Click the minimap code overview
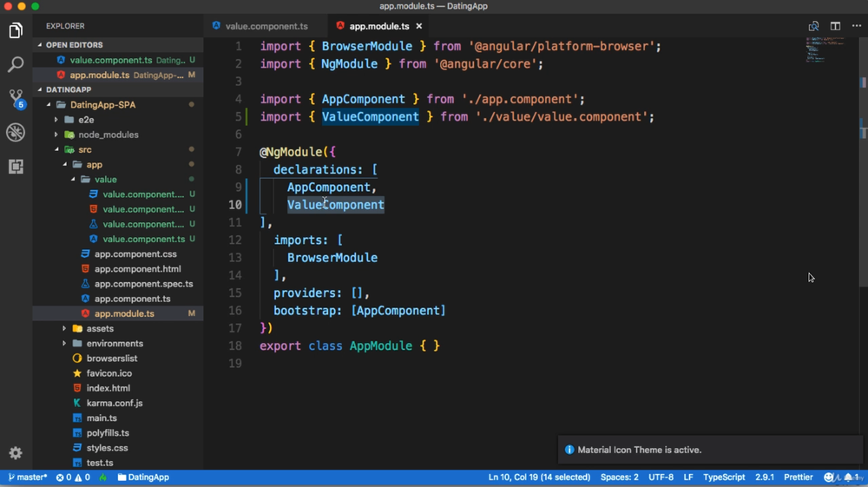Viewport: 868px width, 487px height. click(826, 49)
